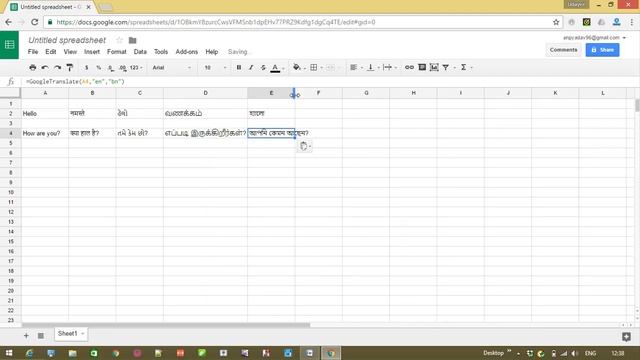Image resolution: width=640 pixels, height=360 pixels.
Task: Open the fill color picker
Action: pyautogui.click(x=298, y=67)
